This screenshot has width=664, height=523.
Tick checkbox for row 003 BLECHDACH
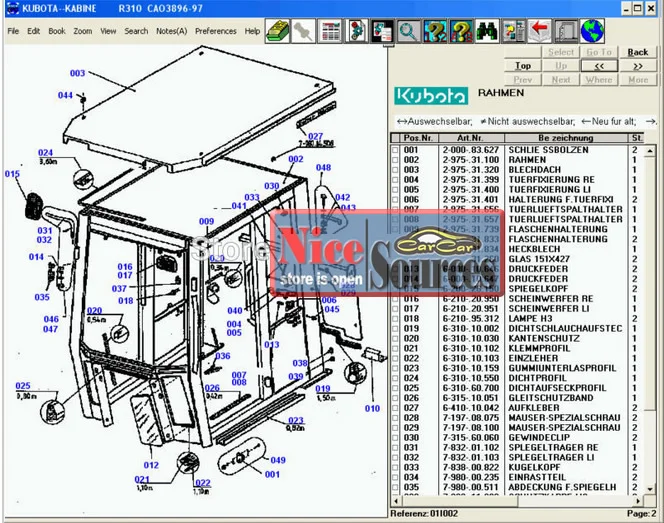395,170
